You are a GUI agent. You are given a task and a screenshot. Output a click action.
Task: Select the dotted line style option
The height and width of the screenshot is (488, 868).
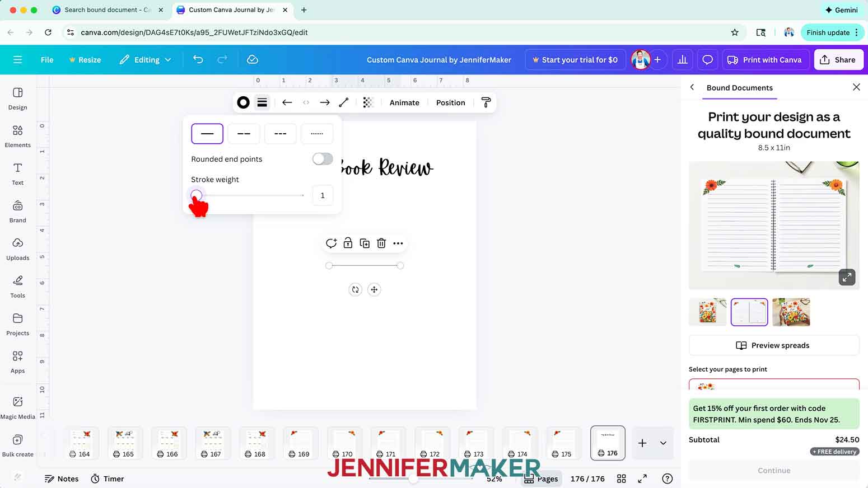click(317, 134)
